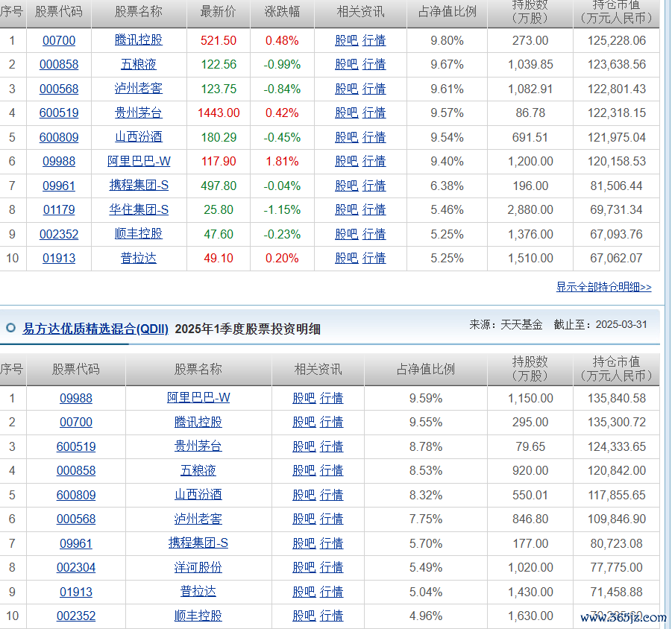Open 行情 in 普拉达 row priced 49.10
Screen dimensions: 672x629
374,258
